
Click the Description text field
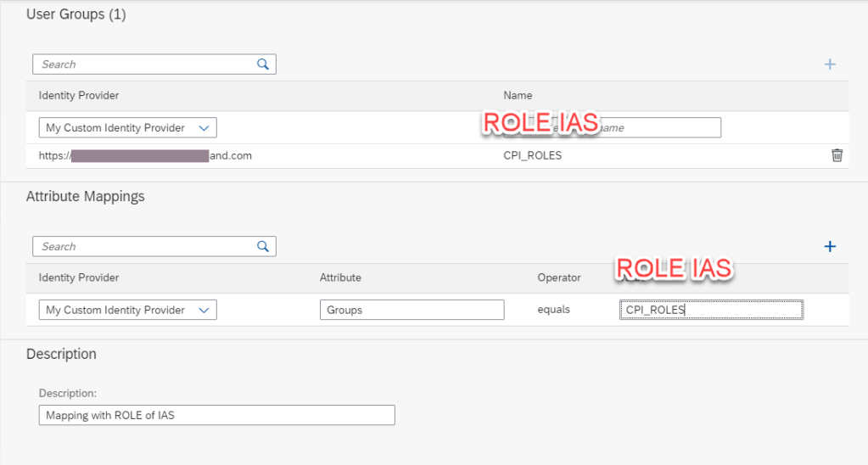(216, 415)
